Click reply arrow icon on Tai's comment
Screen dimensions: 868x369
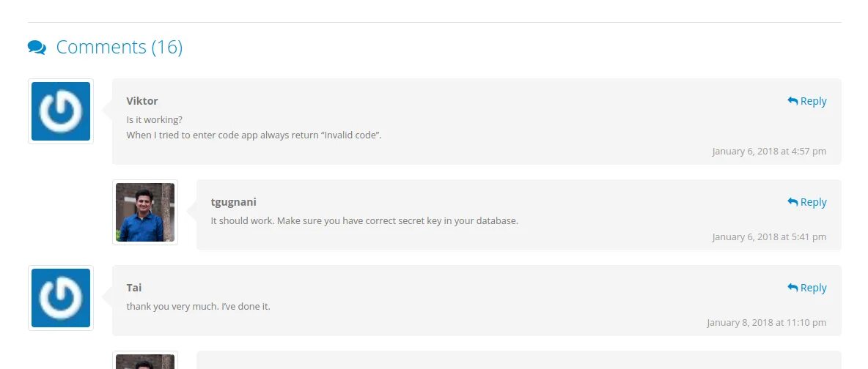pos(792,288)
